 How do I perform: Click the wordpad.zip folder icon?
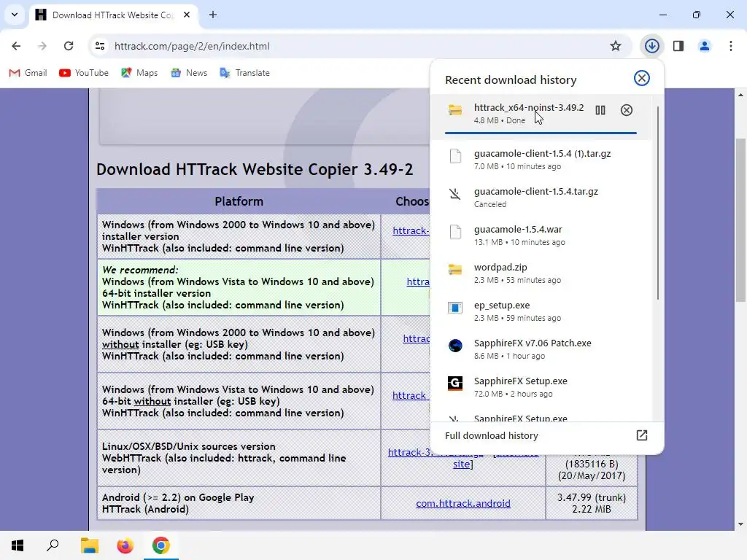(455, 270)
